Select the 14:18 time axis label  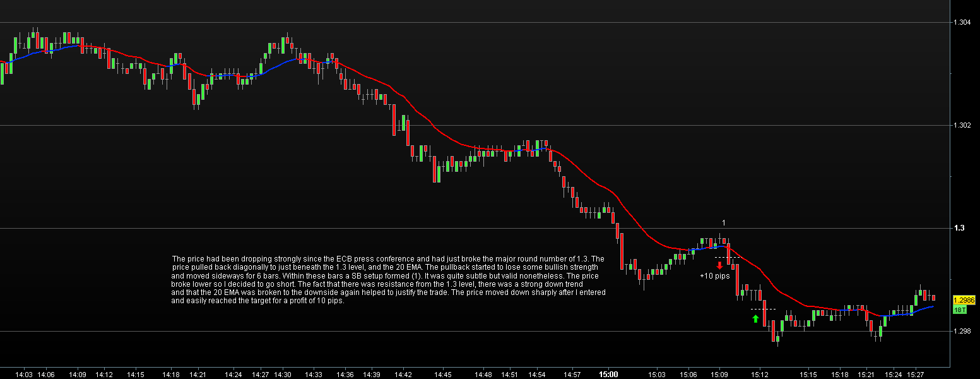pos(171,375)
